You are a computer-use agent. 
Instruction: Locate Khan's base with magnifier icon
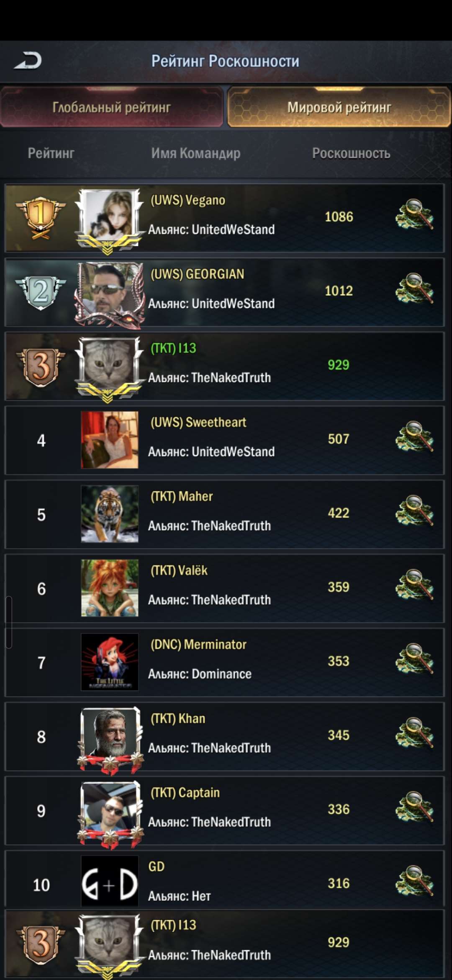click(x=414, y=733)
